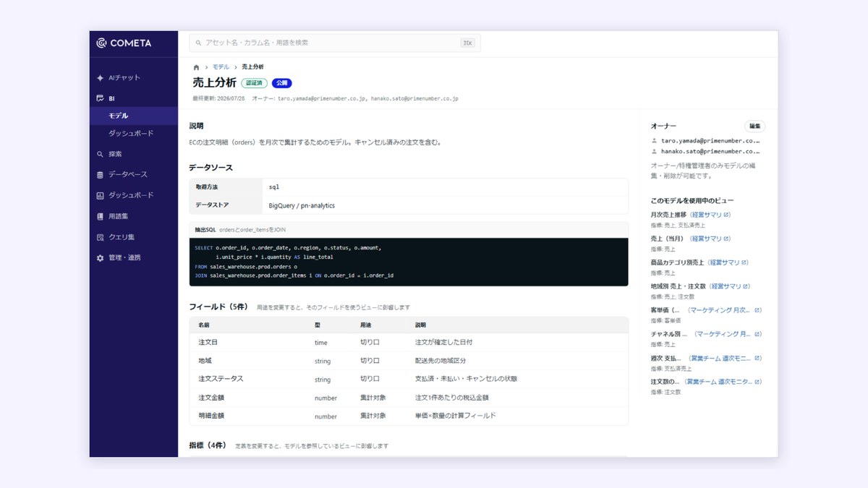Click the 名前 column header

(x=204, y=325)
